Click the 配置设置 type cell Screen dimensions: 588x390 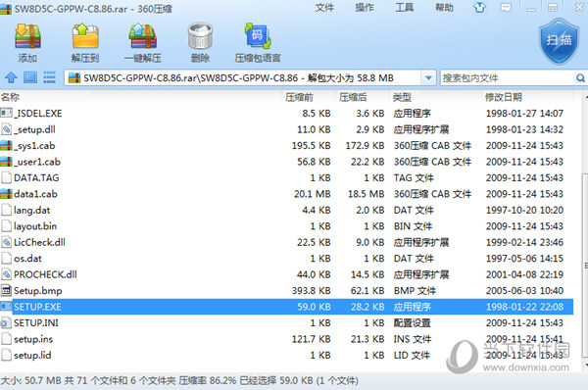coord(413,322)
